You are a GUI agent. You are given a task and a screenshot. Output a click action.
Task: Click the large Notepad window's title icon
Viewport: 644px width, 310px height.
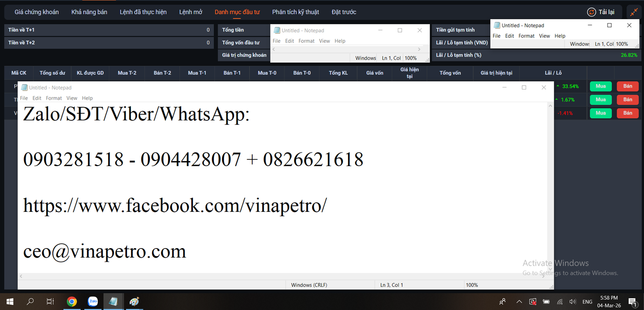(x=24, y=88)
